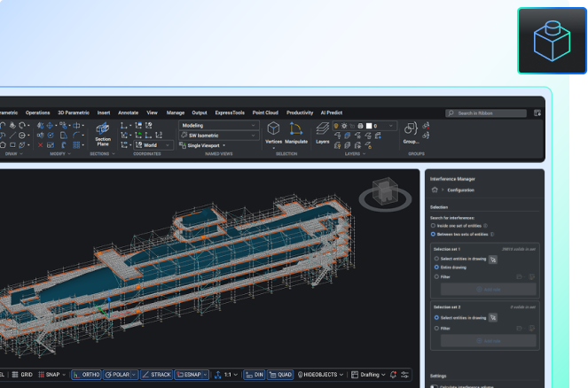Toggle QUAD in status bar
The width and height of the screenshot is (588, 388).
pyautogui.click(x=280, y=375)
